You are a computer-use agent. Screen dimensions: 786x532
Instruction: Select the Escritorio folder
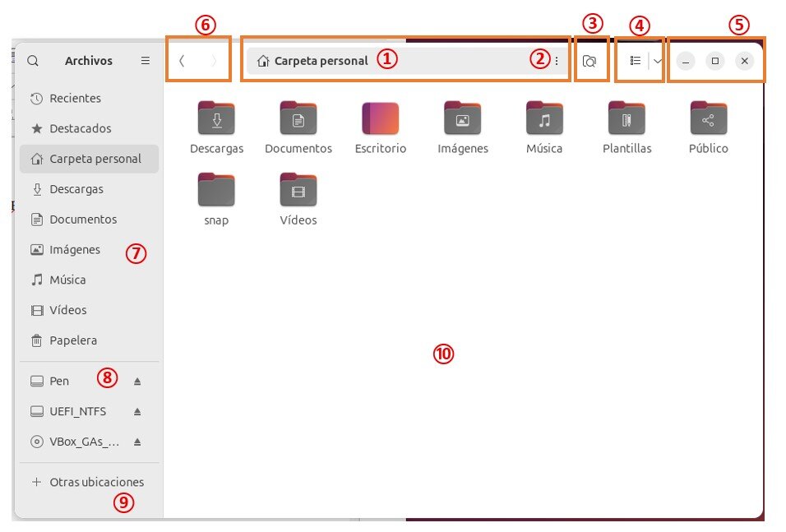[381, 127]
